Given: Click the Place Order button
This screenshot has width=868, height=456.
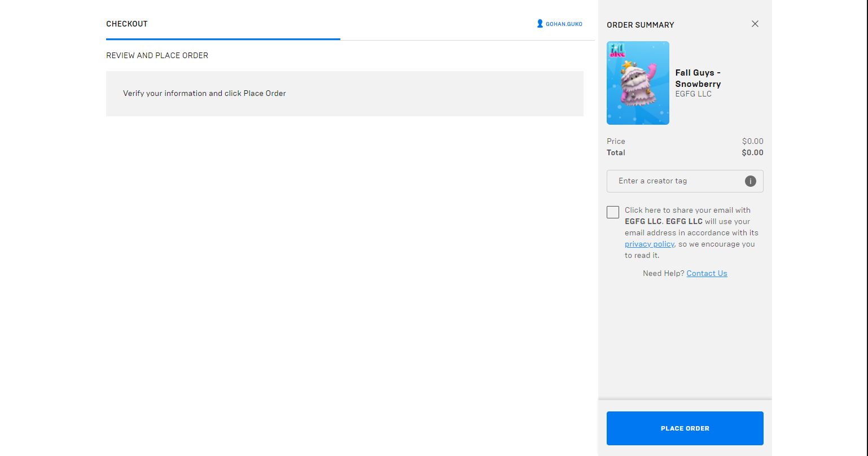Looking at the screenshot, I should click(x=685, y=428).
